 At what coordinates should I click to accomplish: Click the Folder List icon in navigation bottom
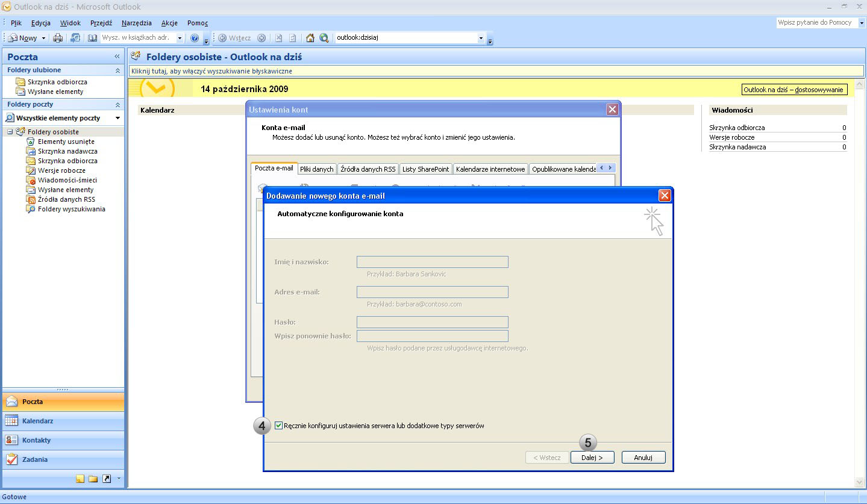point(93,479)
